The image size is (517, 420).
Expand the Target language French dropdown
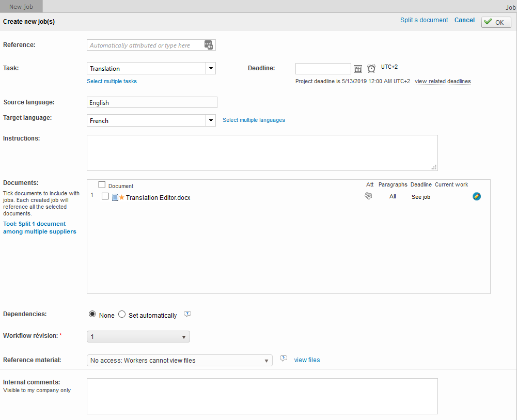coord(210,120)
